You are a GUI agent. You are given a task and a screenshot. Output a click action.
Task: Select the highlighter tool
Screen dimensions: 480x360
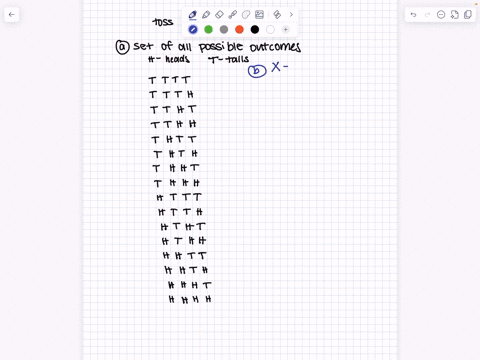206,15
